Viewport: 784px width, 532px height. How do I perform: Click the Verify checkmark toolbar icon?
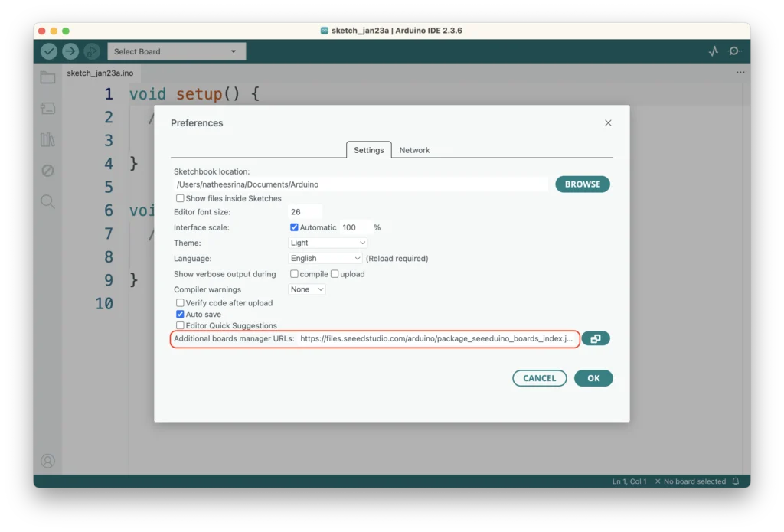coord(49,51)
